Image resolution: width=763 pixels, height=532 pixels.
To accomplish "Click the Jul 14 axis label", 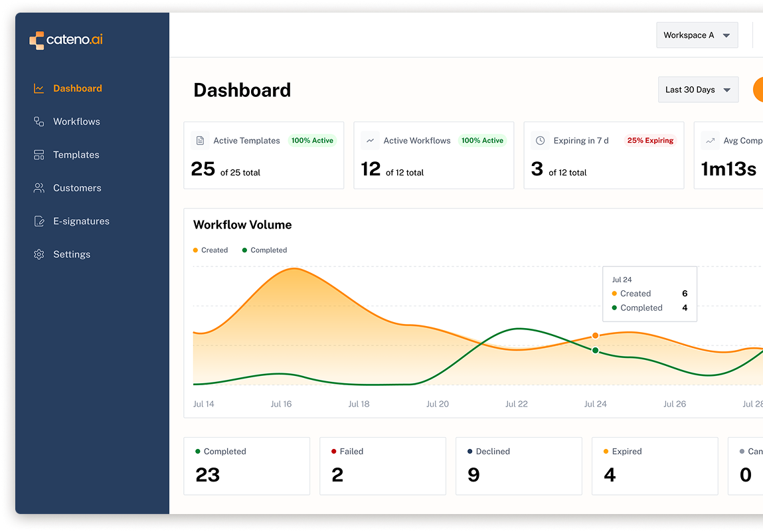I will (x=203, y=404).
